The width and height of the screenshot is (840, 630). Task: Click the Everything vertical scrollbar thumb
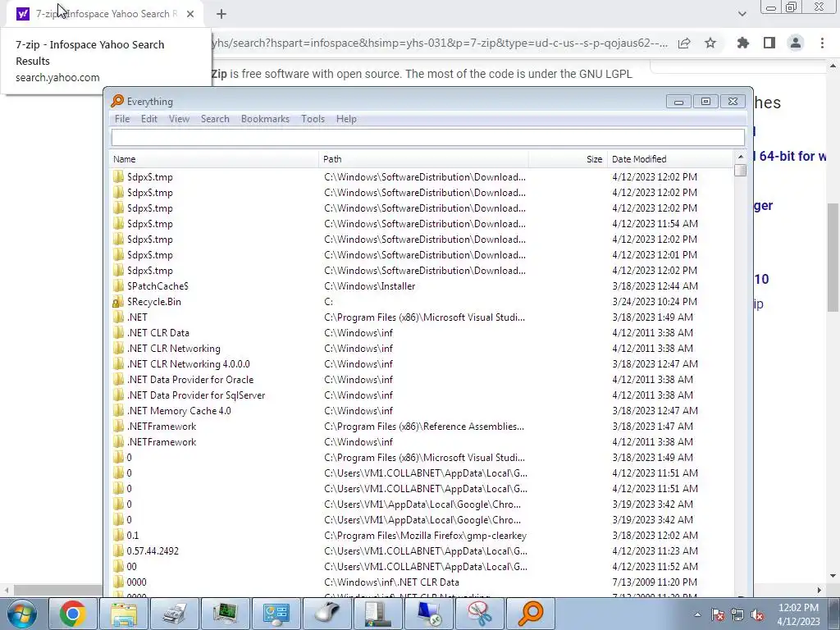[x=741, y=171]
